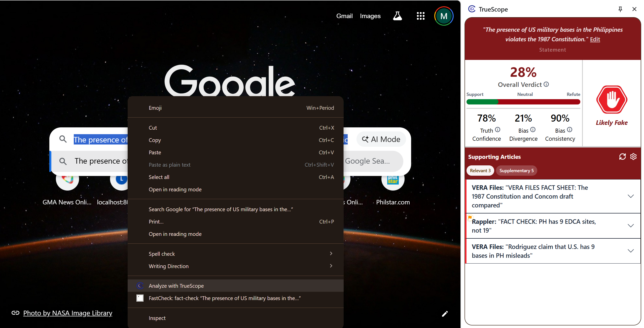Pin the TrueScope side panel

point(620,9)
